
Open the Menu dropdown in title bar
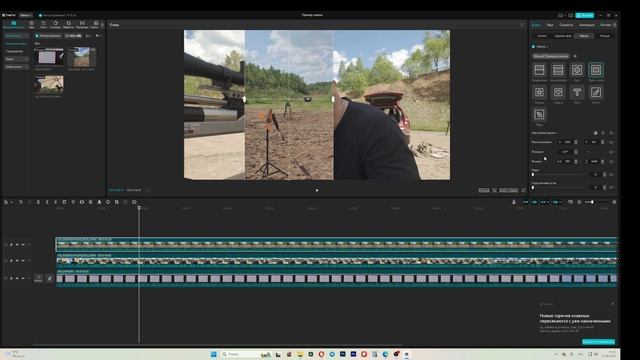pos(25,15)
